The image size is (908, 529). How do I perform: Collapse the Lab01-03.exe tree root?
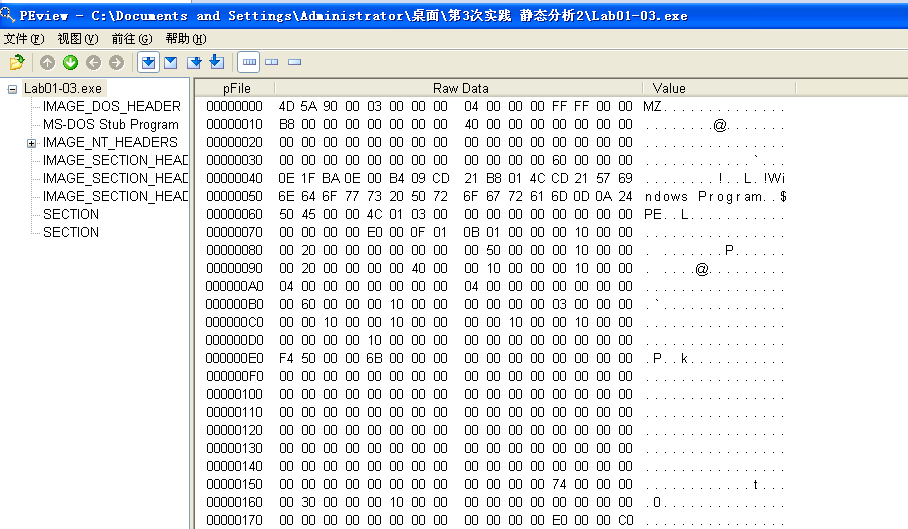coord(12,89)
